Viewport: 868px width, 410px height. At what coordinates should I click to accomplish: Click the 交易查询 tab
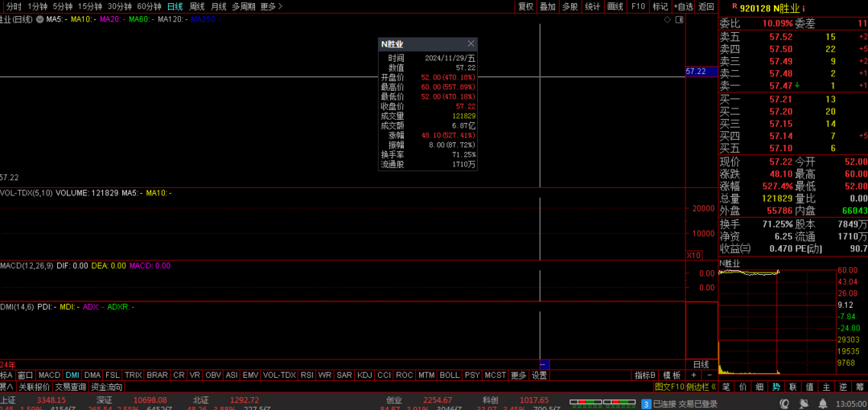coord(70,386)
